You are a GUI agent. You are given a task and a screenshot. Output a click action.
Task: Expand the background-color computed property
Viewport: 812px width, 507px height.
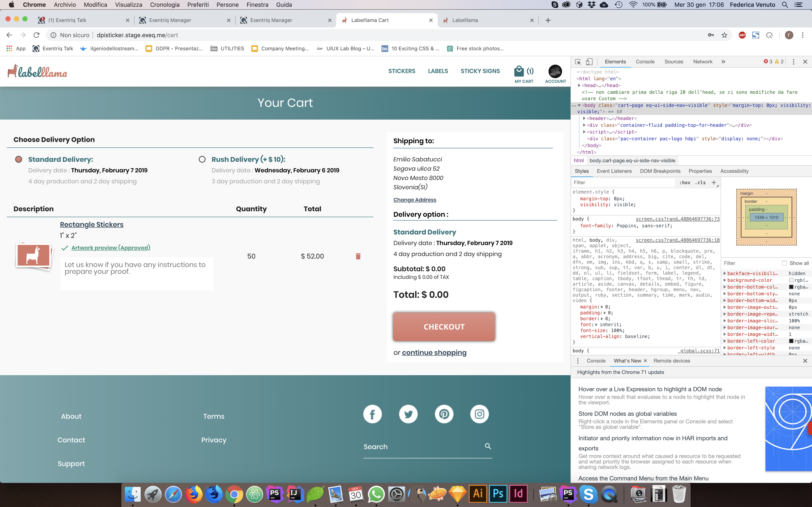point(725,280)
